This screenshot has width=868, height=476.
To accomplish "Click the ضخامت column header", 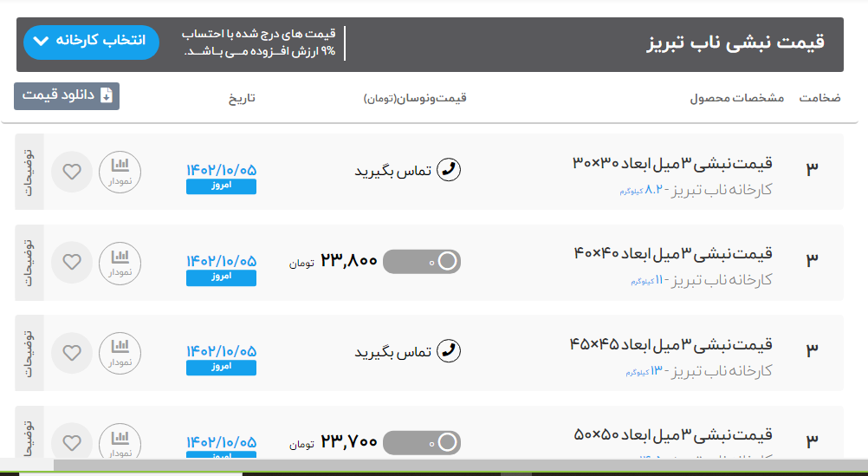I will 819,98.
